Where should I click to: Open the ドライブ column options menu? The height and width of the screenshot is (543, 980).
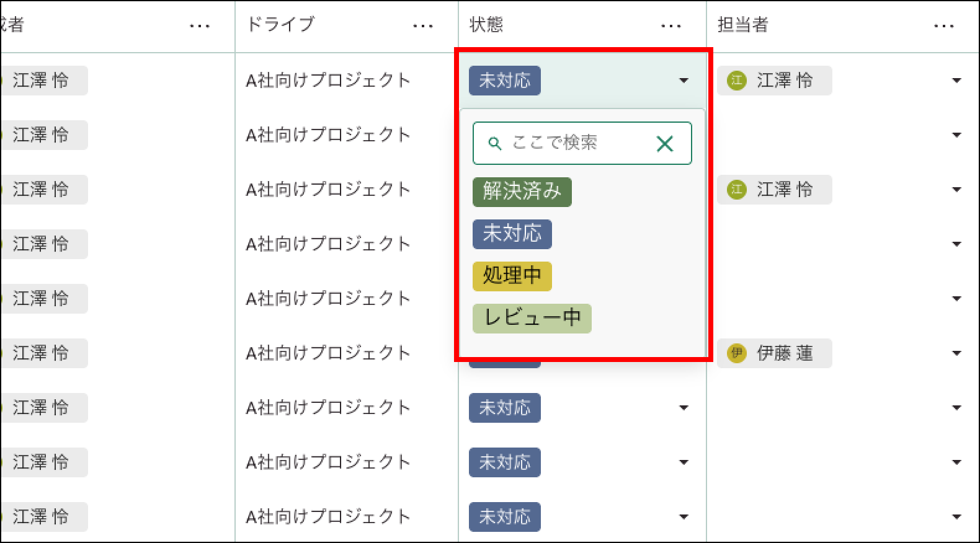[422, 26]
